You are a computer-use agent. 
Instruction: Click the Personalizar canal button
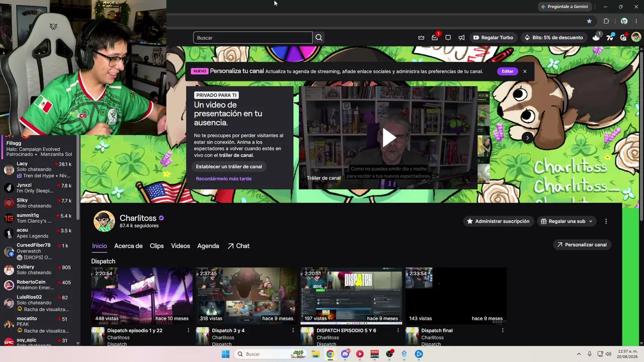tap(582, 245)
